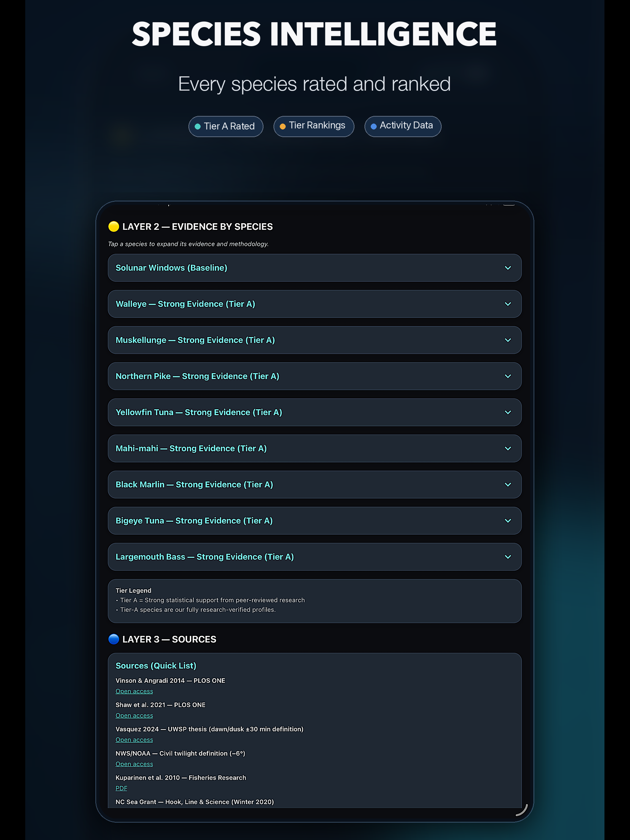Click 'Vasquez 2024 — UWSP thesis' entry
This screenshot has width=630, height=840.
[209, 729]
